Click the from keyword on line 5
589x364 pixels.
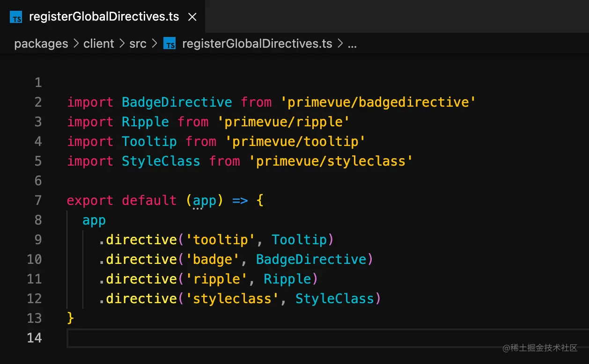224,161
